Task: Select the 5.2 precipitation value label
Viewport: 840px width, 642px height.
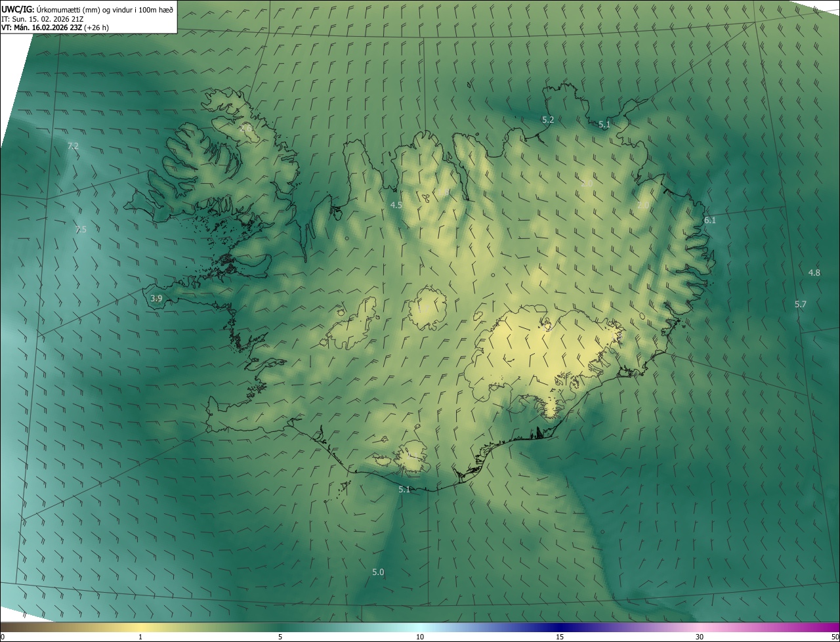Action: tap(548, 120)
